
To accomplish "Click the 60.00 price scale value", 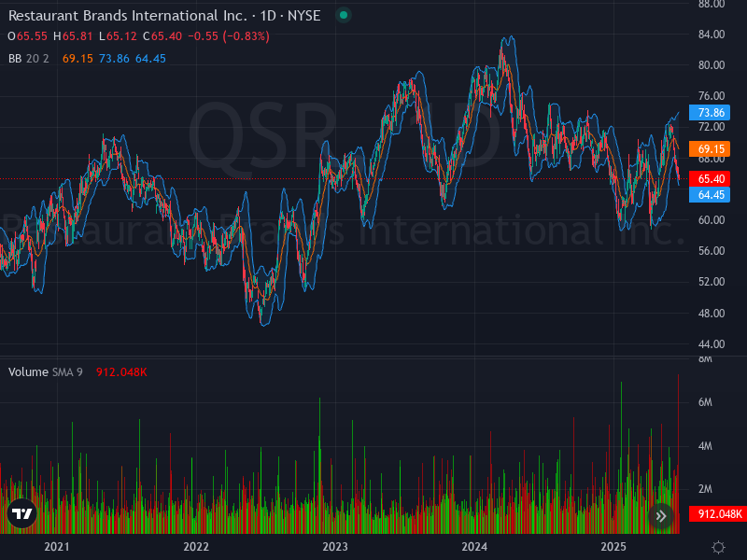I will point(712,220).
